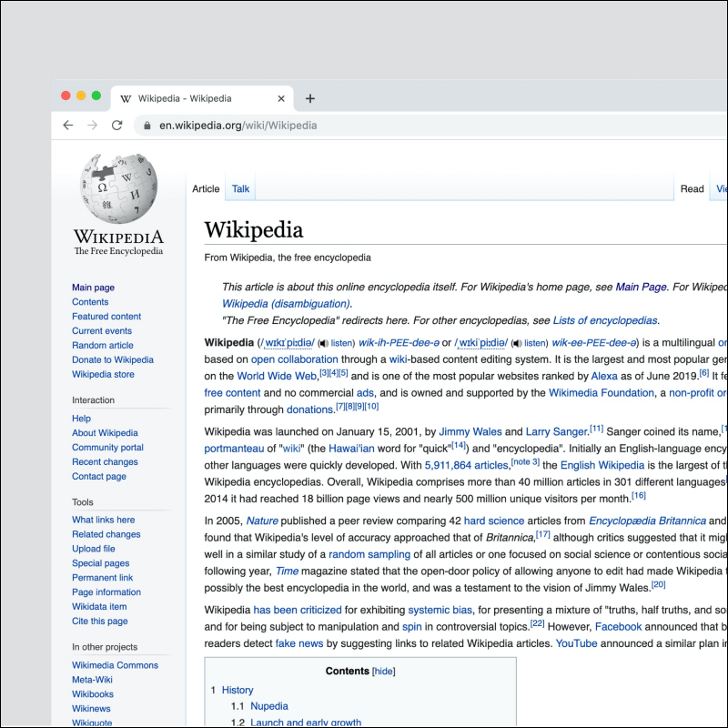Open the Contact page link
Image resolution: width=728 pixels, height=728 pixels.
point(99,476)
